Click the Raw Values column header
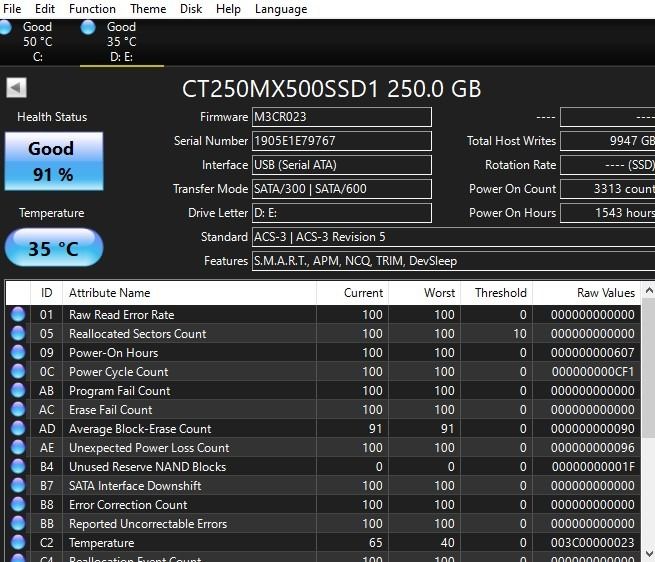This screenshot has height=562, width=655. [586, 293]
